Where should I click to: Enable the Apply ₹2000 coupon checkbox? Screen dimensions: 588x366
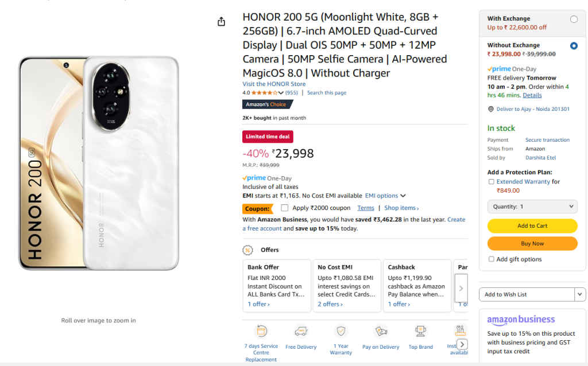click(284, 208)
